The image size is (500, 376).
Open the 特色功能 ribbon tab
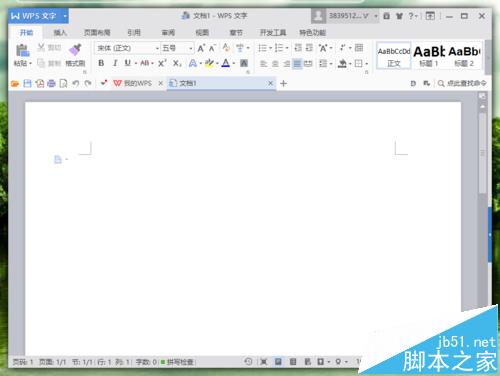pyautogui.click(x=312, y=32)
